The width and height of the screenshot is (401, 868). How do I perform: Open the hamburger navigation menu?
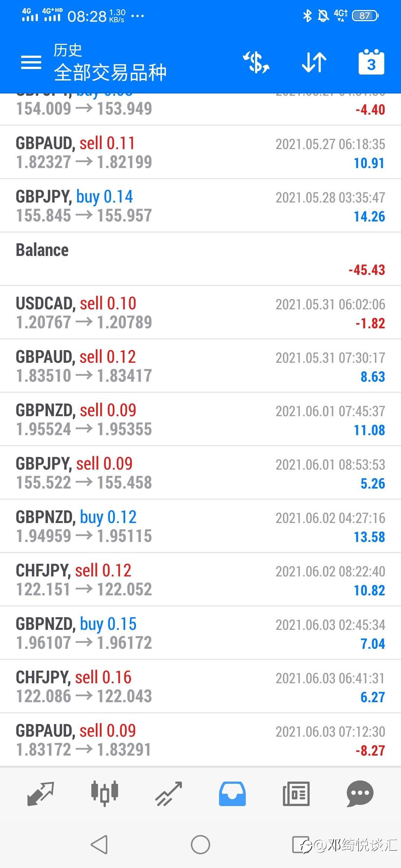(31, 62)
